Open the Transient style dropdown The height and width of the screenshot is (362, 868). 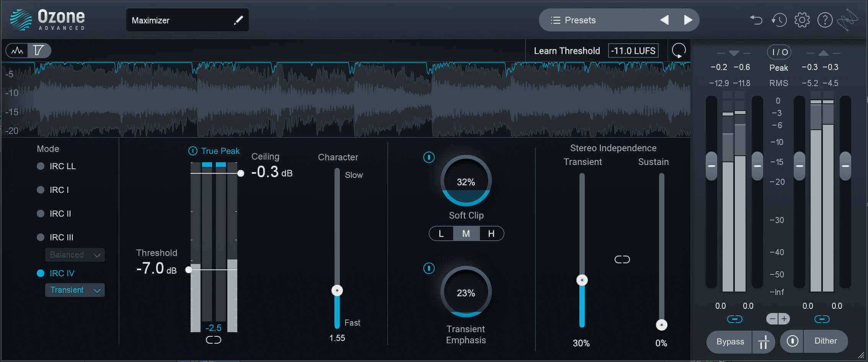click(x=75, y=290)
